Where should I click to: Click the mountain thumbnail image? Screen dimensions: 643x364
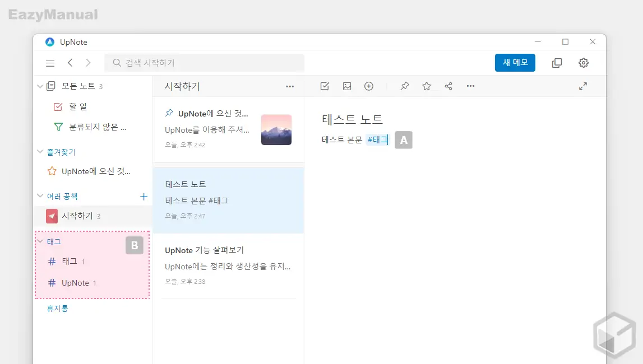coord(276,130)
